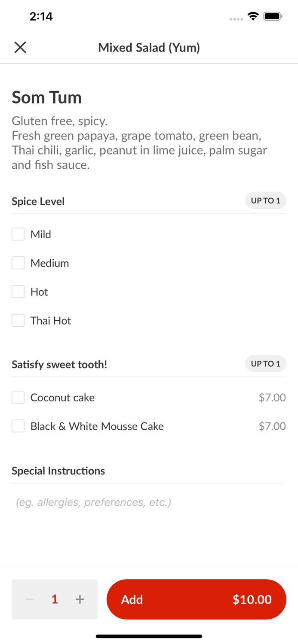This screenshot has width=298, height=644.
Task: Tap the minus icon to decrease quantity
Action: click(x=29, y=599)
